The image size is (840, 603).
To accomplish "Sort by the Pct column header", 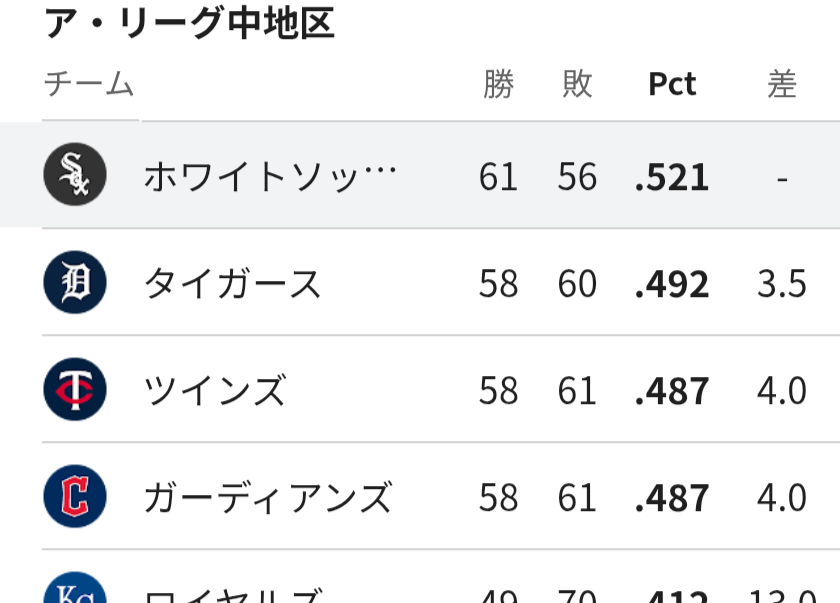I will [x=672, y=84].
